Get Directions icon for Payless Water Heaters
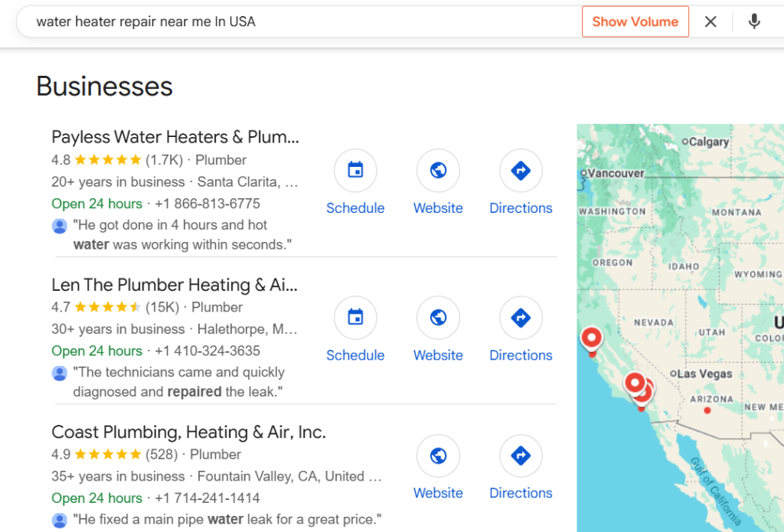The width and height of the screenshot is (784, 532). 521,170
